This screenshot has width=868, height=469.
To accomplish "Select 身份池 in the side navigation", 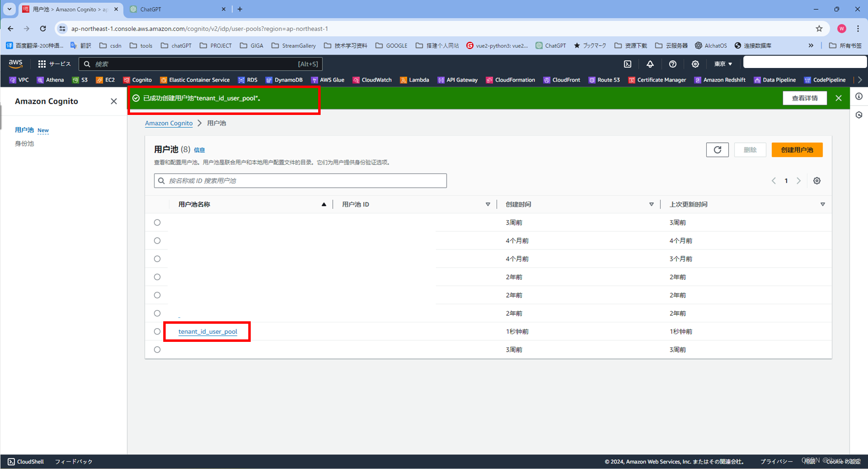I will [x=24, y=144].
